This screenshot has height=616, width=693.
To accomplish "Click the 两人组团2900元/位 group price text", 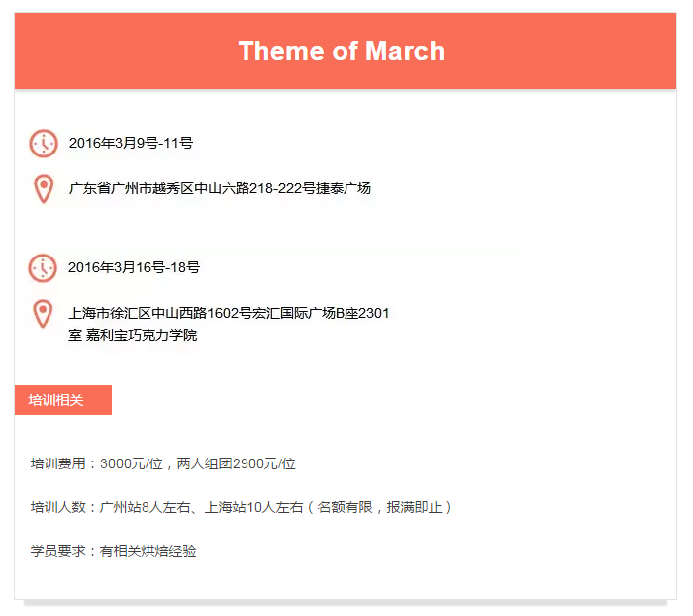I will (236, 463).
